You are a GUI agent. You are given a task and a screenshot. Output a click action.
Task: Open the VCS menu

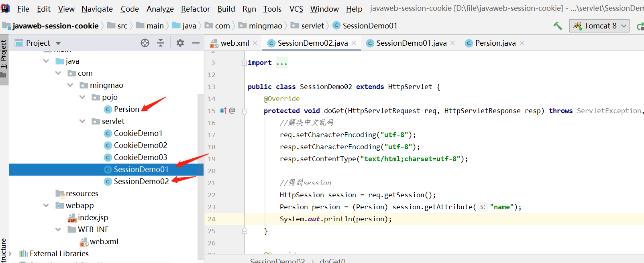pyautogui.click(x=296, y=9)
